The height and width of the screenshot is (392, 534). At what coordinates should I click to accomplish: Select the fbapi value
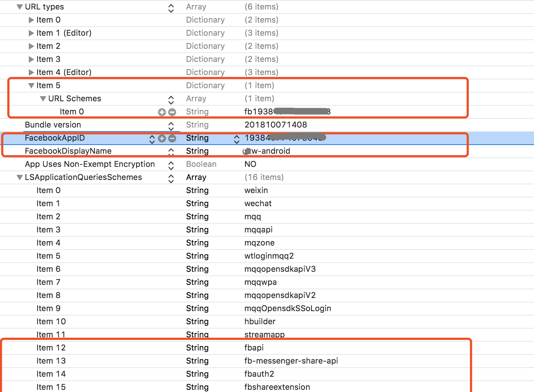254,348
